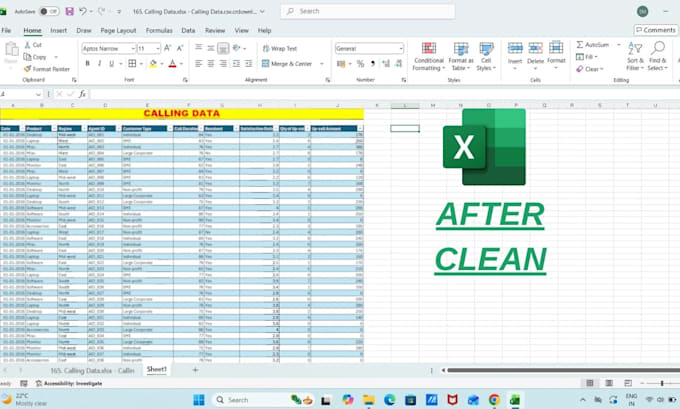The image size is (680, 409).
Task: Add a new sheet with plus icon
Action: (195, 370)
